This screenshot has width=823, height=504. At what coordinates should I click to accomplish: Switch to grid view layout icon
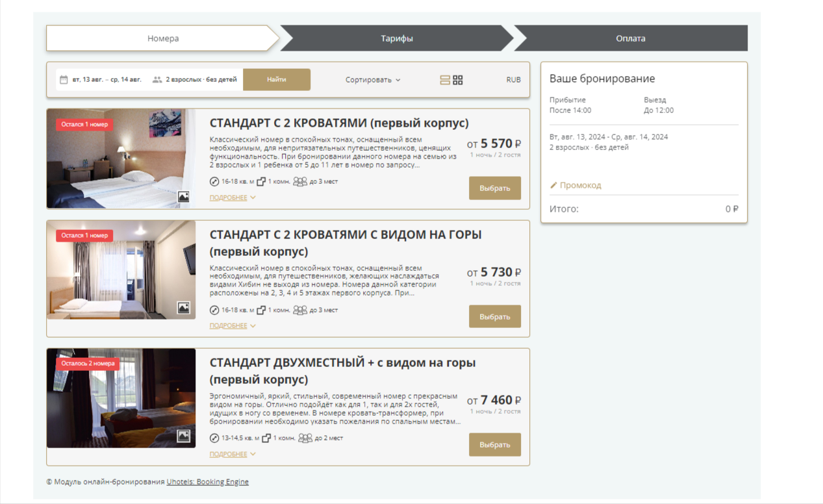458,80
